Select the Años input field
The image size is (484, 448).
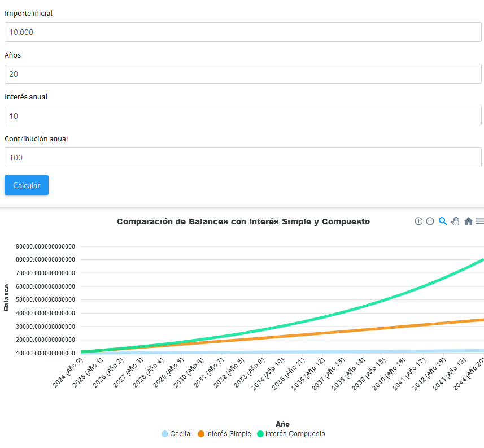pos(243,74)
